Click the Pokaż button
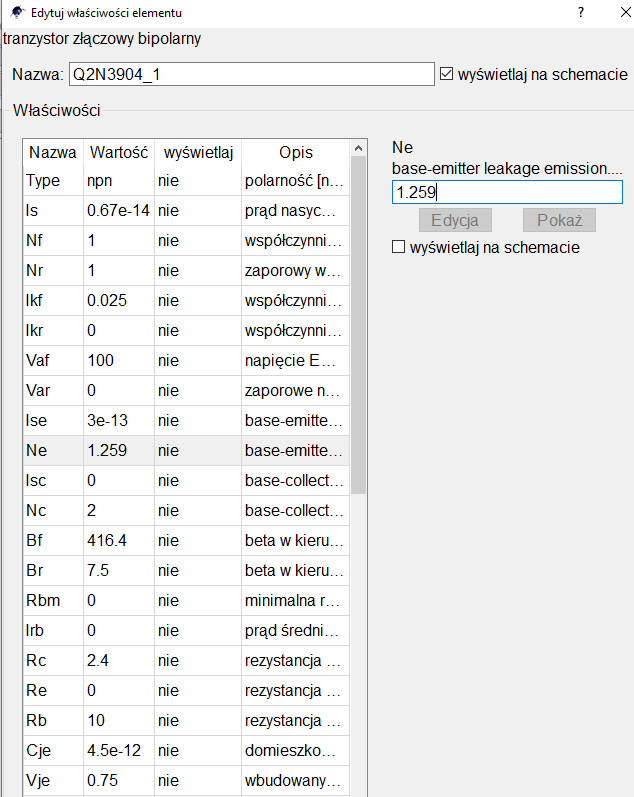Screen dimensions: 634x797 pyautogui.click(x=559, y=220)
